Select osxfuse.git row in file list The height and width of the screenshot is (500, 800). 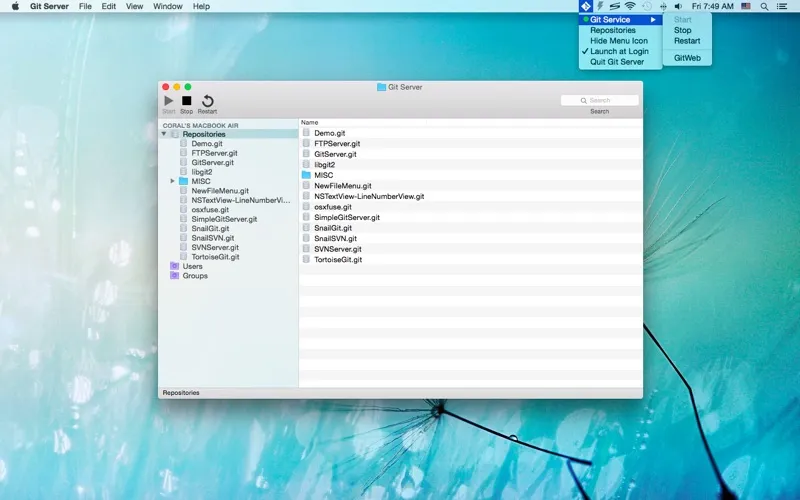pos(470,207)
